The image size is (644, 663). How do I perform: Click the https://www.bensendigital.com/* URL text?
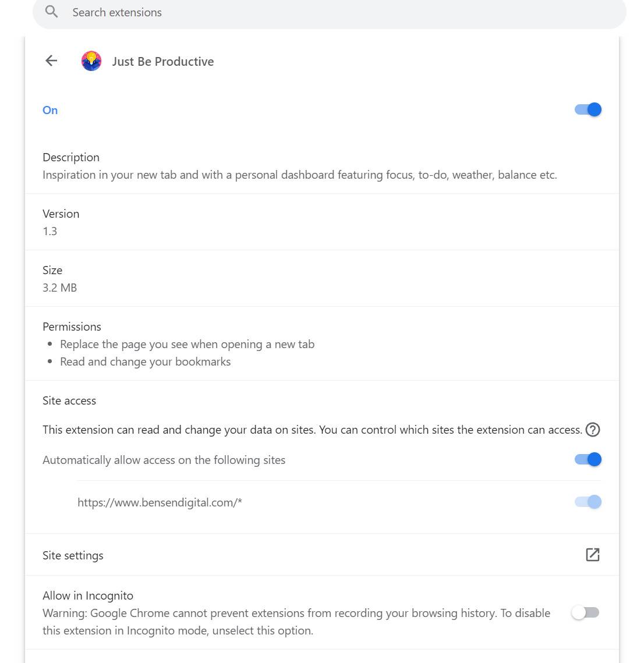tap(160, 502)
